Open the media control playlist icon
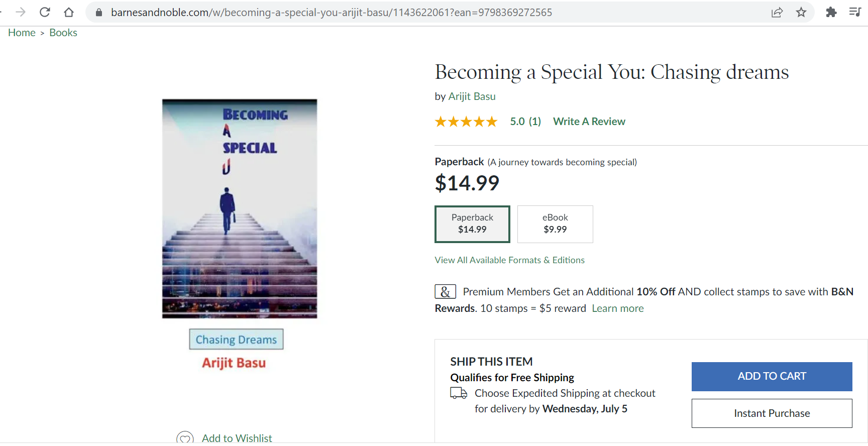 click(855, 12)
